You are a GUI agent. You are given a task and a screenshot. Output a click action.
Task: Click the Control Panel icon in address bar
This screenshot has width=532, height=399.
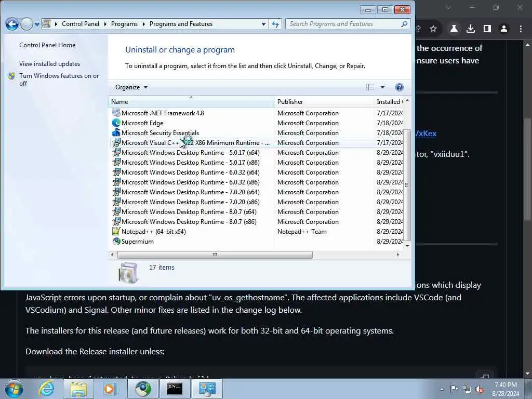point(47,24)
